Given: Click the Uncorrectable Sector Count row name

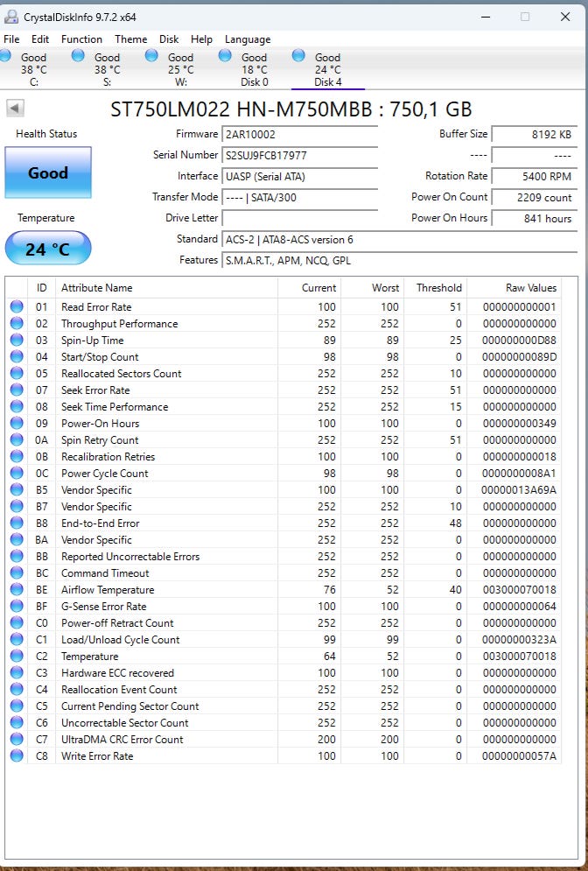Looking at the screenshot, I should [124, 723].
